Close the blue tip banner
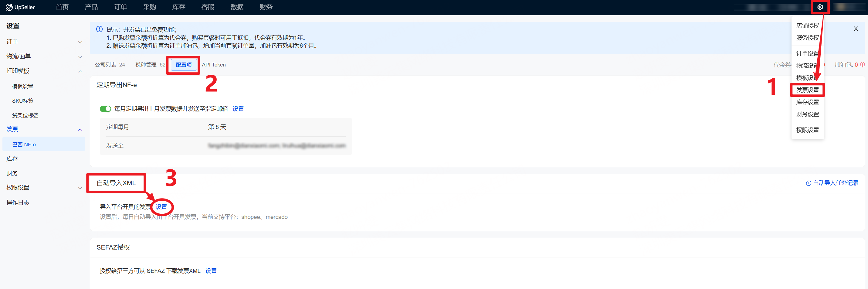 click(x=856, y=29)
